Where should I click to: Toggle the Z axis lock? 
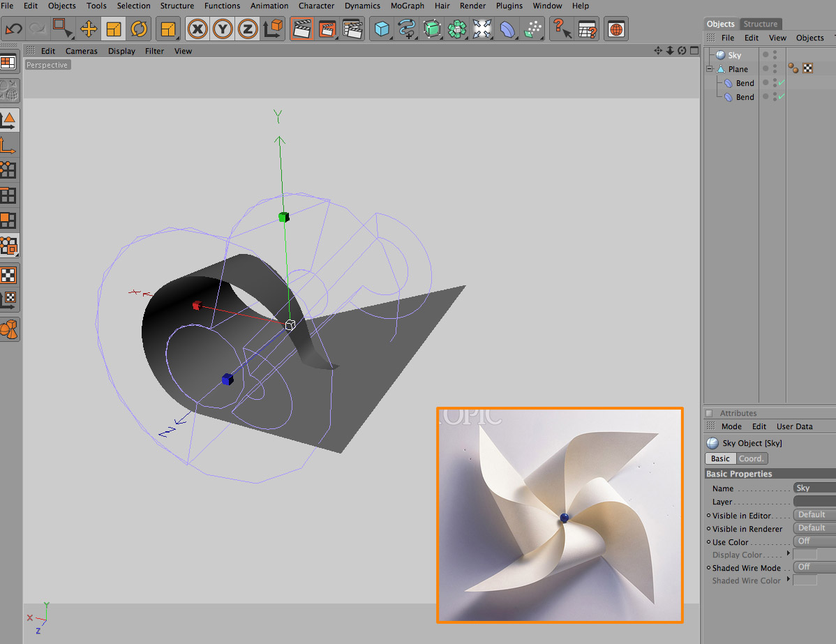tap(248, 29)
